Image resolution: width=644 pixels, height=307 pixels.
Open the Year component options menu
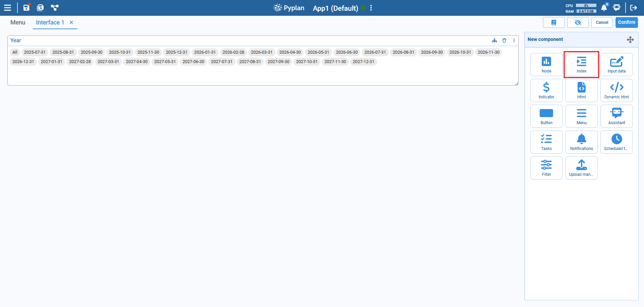coord(514,40)
